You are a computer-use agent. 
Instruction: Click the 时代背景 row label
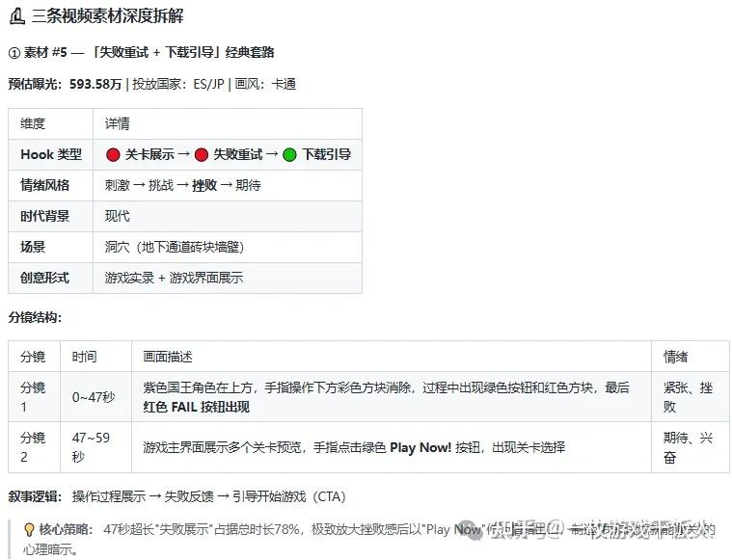point(44,216)
